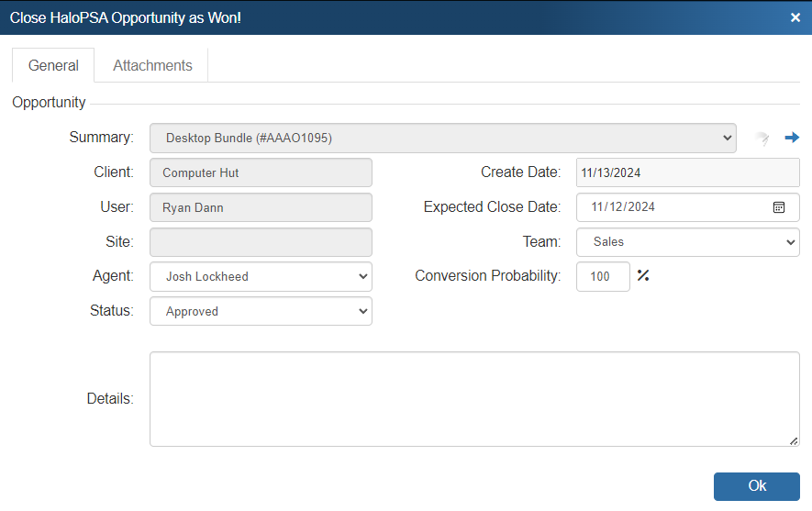This screenshot has width=812, height=511.
Task: Click inside the Details text area
Action: 473,398
